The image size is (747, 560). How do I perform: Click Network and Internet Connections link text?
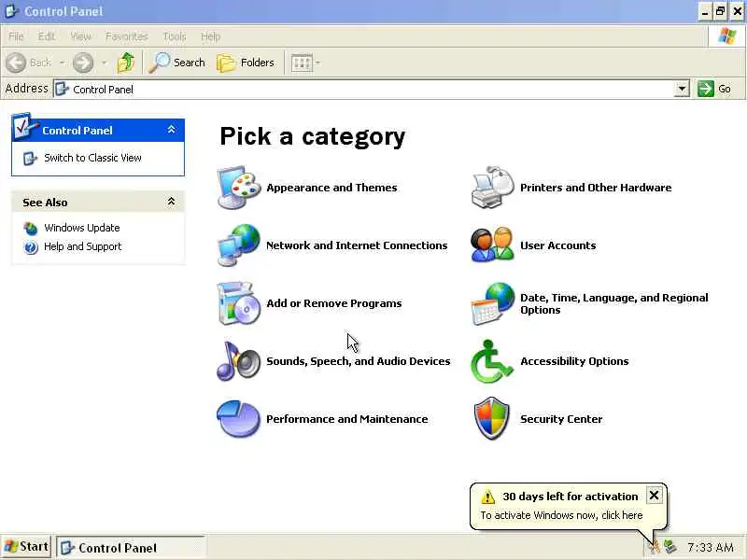[357, 245]
